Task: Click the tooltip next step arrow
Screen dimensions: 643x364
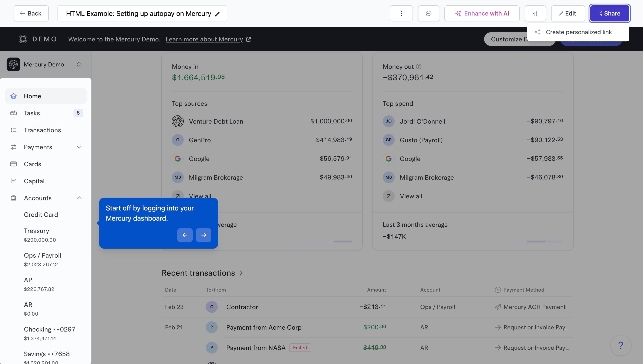Action: pos(203,235)
